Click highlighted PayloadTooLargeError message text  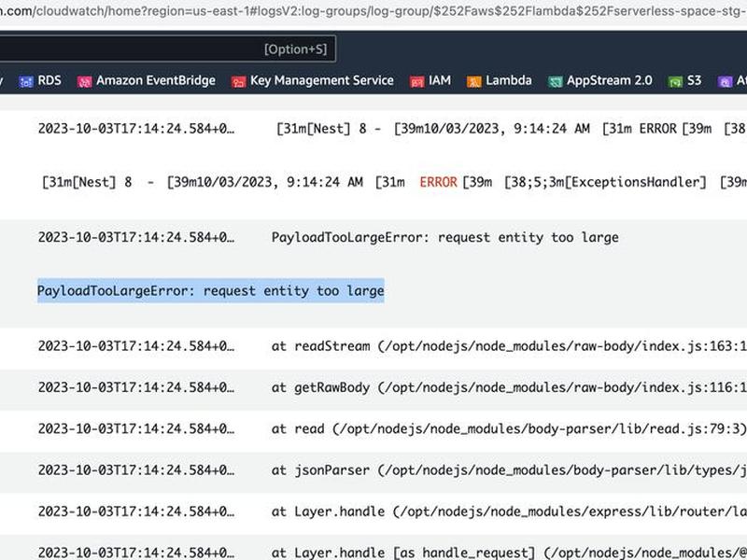[x=211, y=291]
